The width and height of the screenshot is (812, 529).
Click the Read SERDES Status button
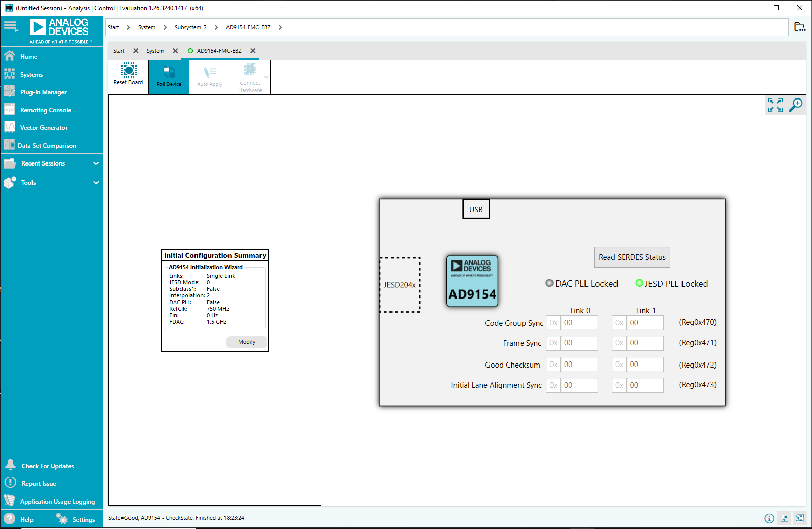[632, 257]
